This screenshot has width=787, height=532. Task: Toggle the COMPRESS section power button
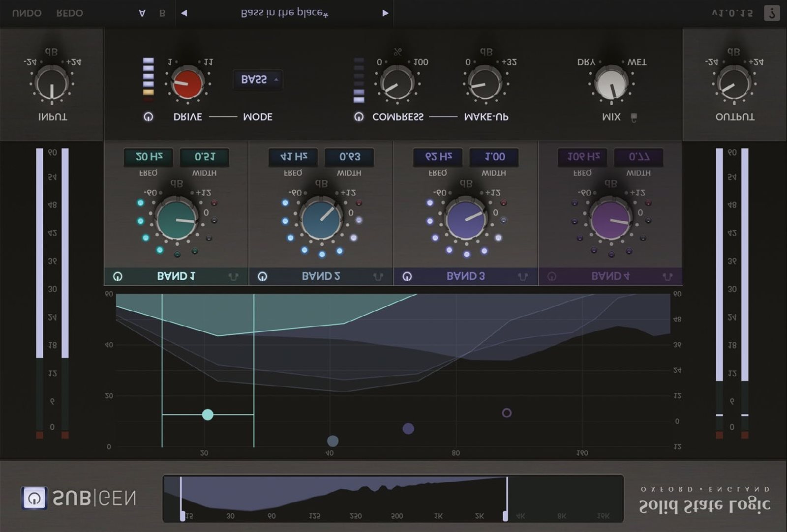(359, 117)
